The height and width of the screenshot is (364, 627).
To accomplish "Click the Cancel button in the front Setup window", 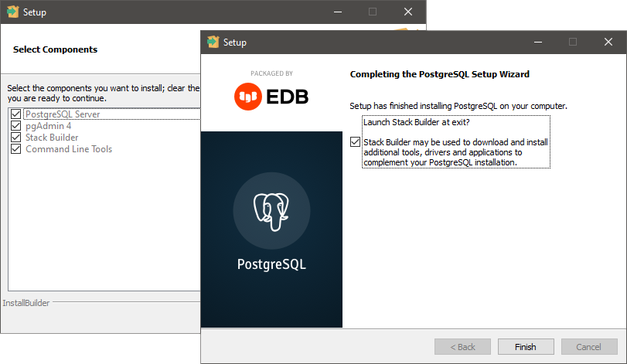I will (588, 347).
